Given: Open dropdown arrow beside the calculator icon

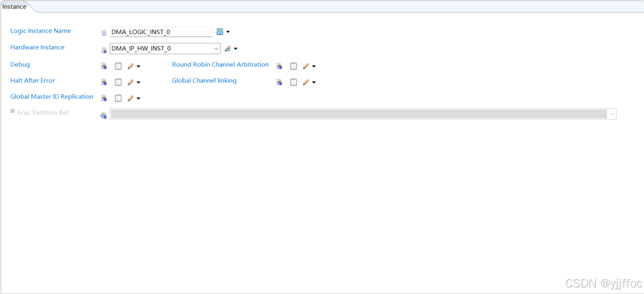Looking at the screenshot, I should coord(228,32).
